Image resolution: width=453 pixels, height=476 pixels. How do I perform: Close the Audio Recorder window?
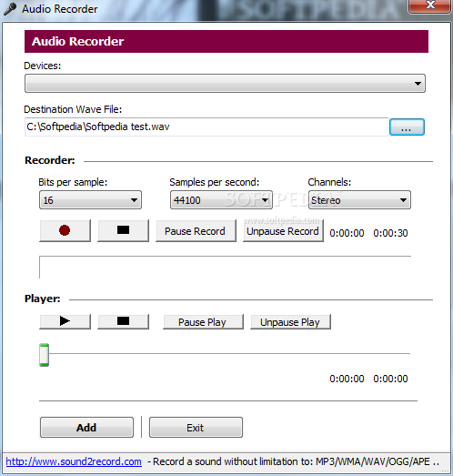pyautogui.click(x=429, y=5)
